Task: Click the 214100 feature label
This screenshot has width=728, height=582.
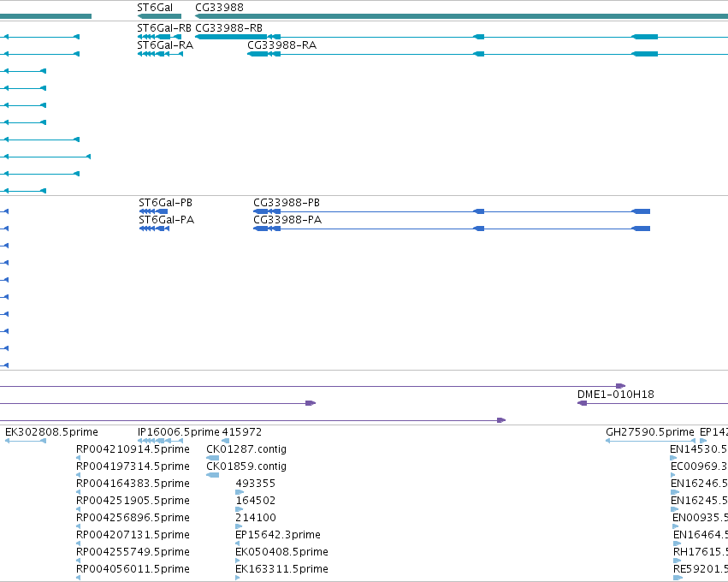Action: (256, 518)
